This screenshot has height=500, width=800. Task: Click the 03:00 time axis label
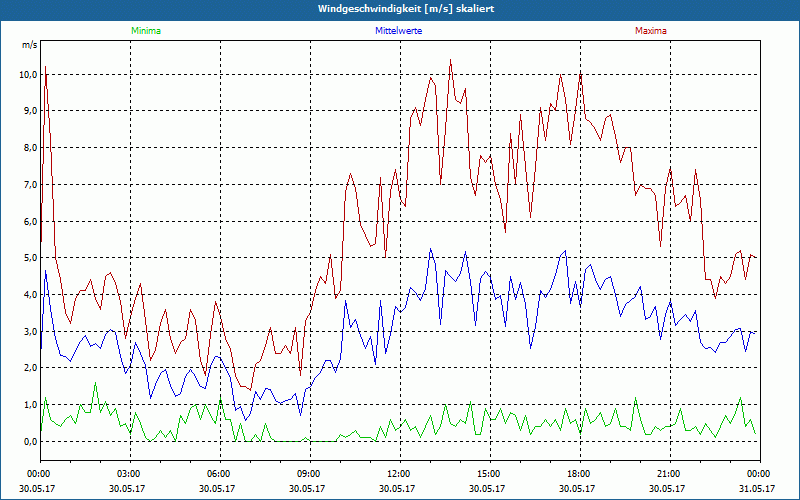130,474
